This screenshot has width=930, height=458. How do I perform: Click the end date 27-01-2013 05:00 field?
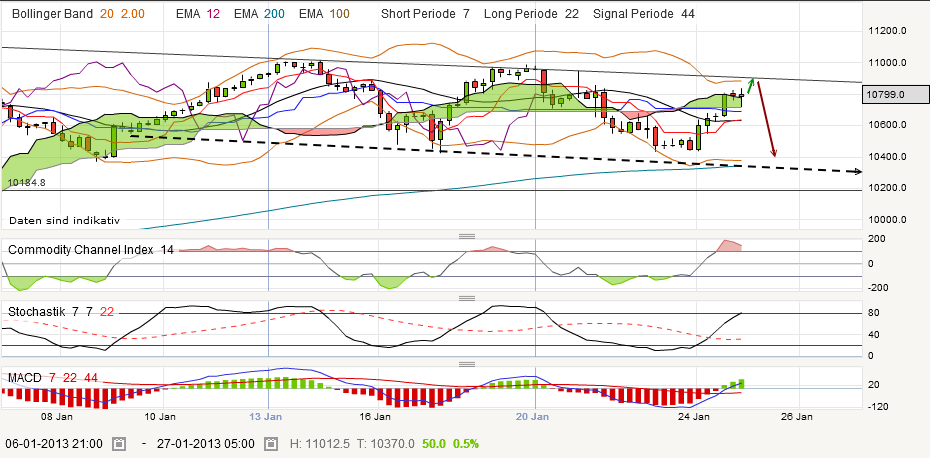coord(206,444)
